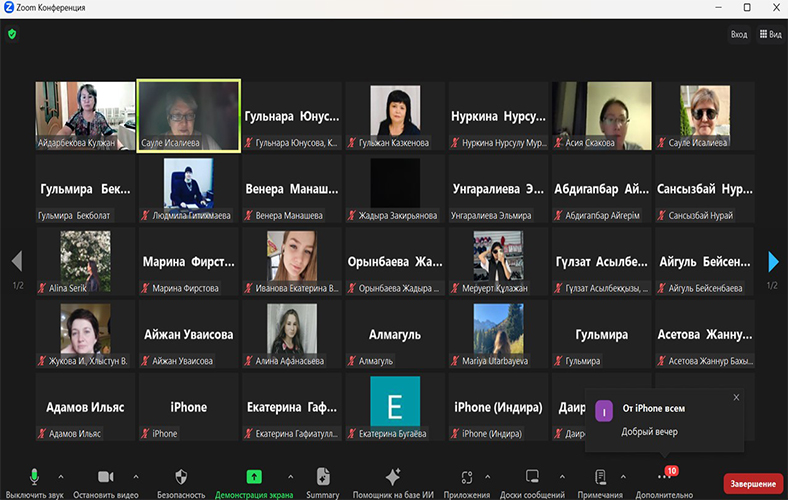The image size is (788, 500).
Task: Open the Вход sign-in option
Action: click(739, 34)
